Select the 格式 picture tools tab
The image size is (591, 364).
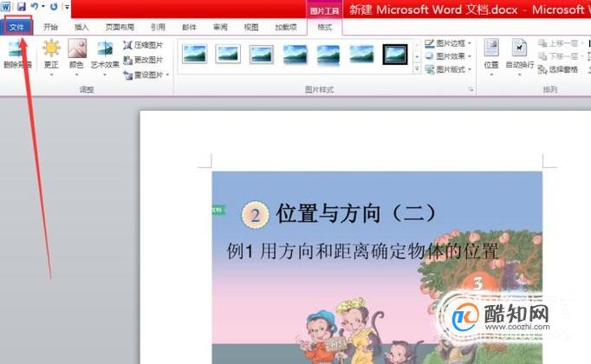(x=324, y=27)
